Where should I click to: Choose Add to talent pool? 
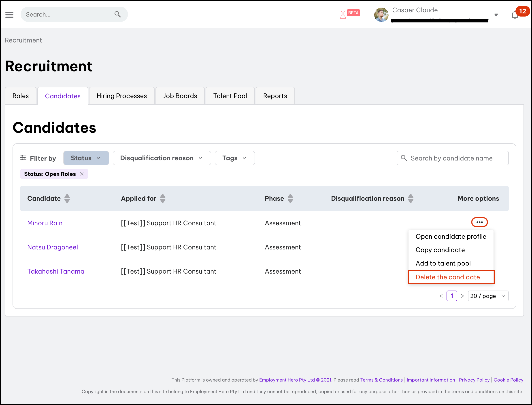(x=443, y=263)
